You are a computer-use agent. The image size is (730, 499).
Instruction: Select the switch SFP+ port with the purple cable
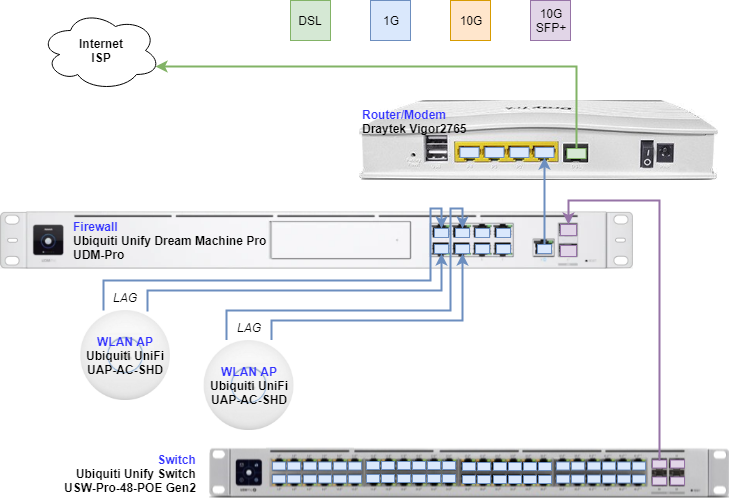[x=660, y=464]
